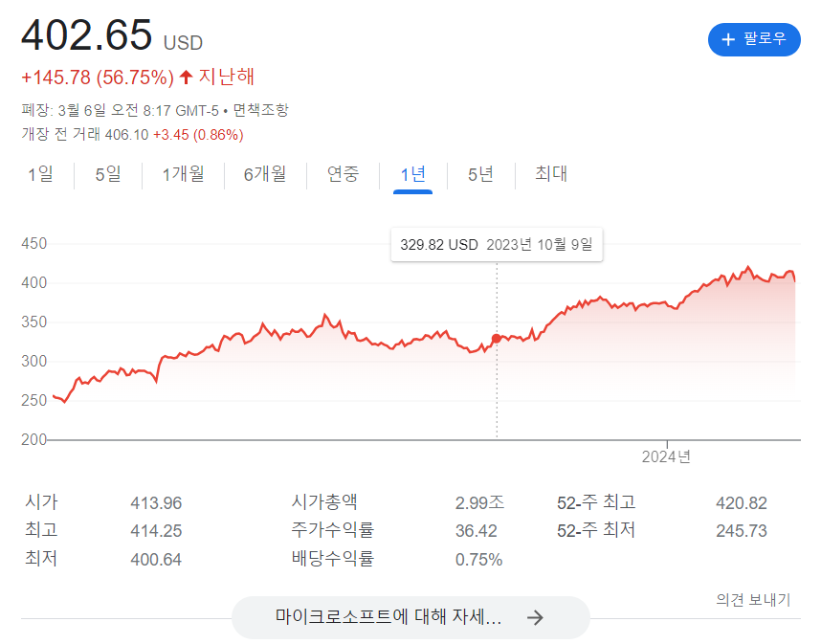Click the 최고 value 414.25
This screenshot has width=821, height=644.
click(156, 531)
